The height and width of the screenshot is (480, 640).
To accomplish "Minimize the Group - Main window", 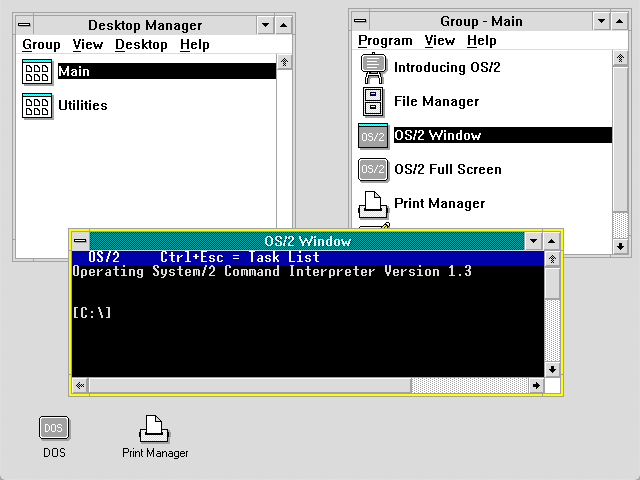I will tap(601, 21).
